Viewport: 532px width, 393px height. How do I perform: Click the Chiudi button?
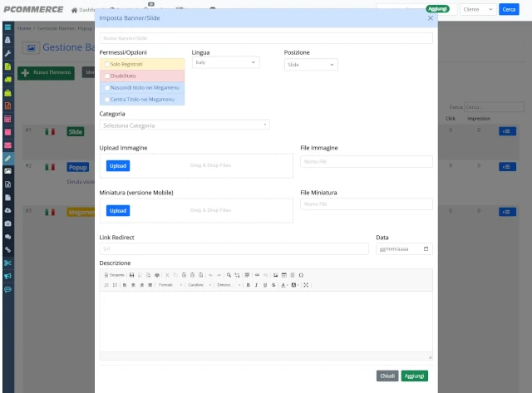coord(387,376)
